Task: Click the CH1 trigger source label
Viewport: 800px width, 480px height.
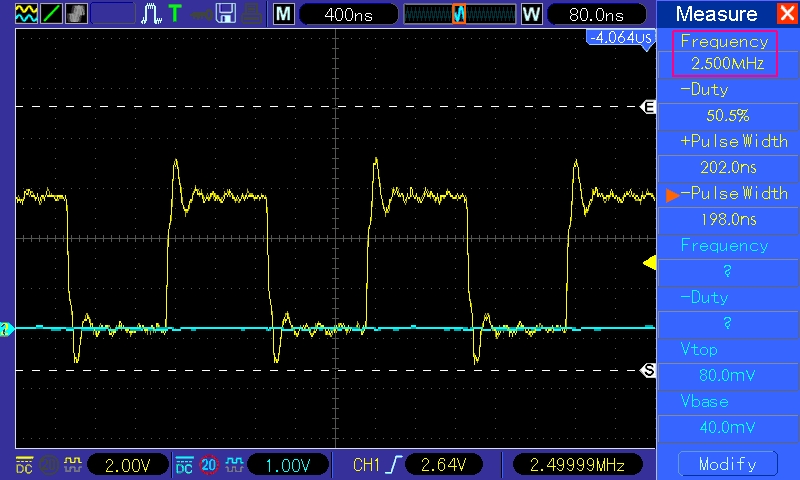Action: coord(366,465)
